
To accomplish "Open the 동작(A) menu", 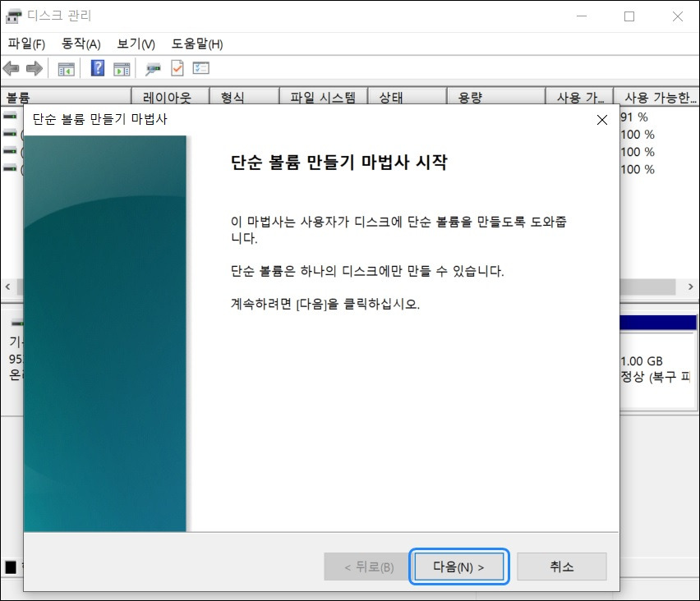I will click(81, 44).
